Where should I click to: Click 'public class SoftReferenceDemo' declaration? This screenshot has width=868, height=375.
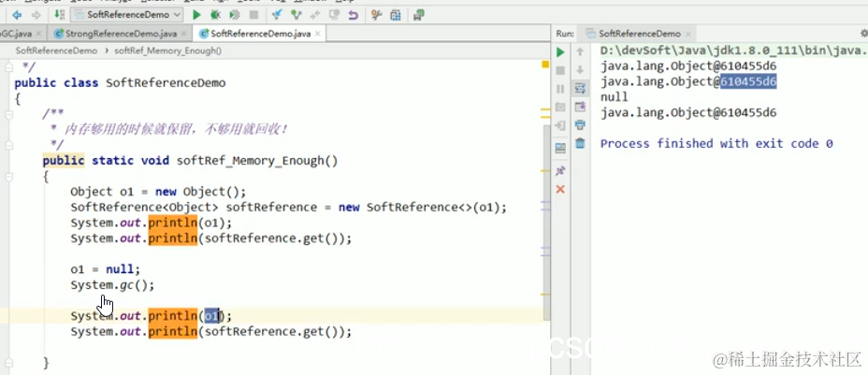(x=120, y=83)
